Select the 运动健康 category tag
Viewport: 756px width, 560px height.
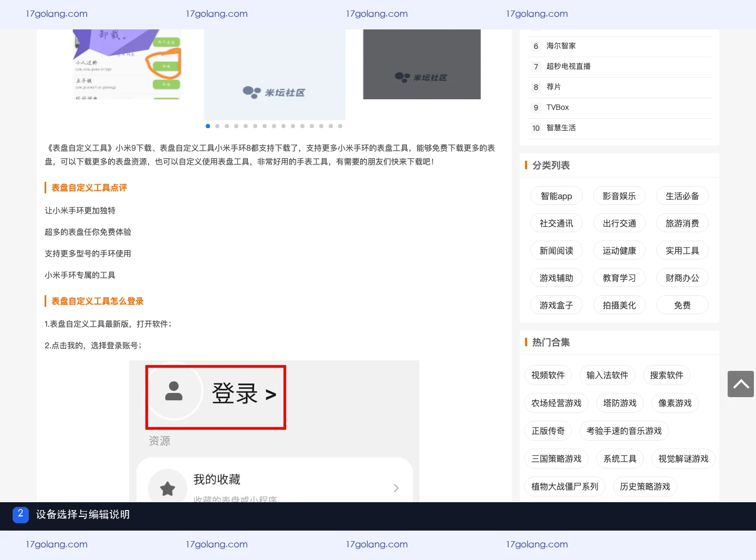click(x=619, y=251)
